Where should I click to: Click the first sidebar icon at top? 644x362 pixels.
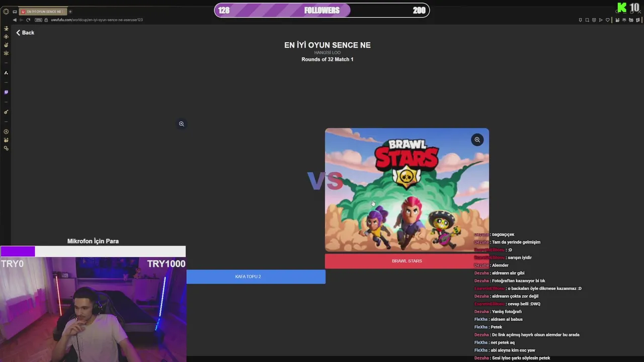click(6, 29)
